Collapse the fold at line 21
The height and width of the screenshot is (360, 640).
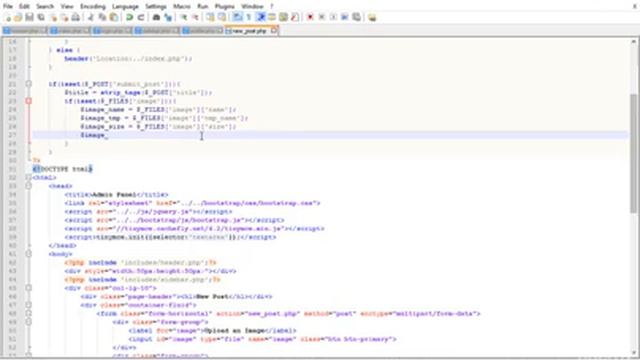[29, 84]
